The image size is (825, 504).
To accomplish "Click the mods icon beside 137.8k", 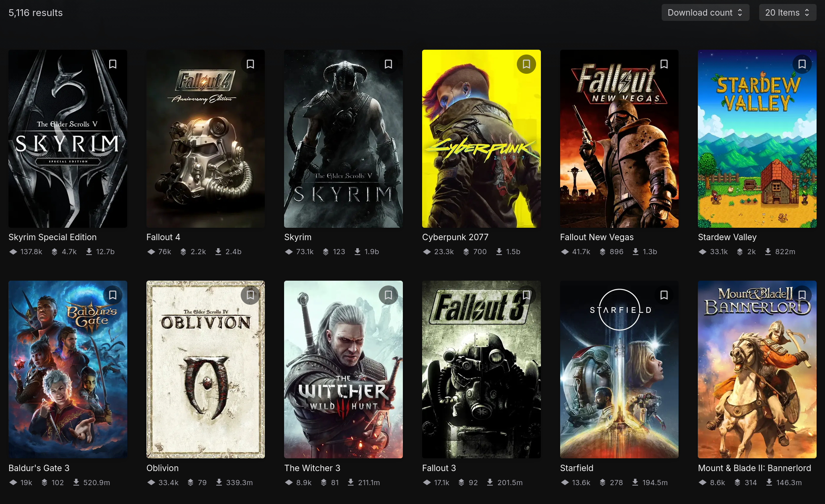I will click(13, 252).
